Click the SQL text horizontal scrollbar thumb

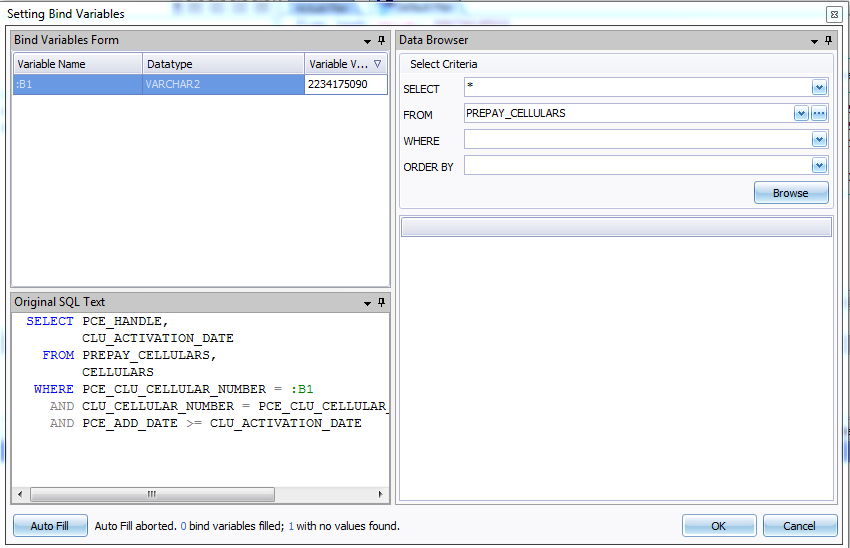point(152,494)
